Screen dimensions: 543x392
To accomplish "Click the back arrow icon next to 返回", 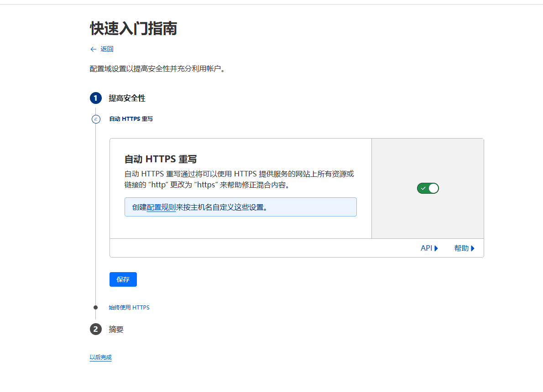I will 93,49.
